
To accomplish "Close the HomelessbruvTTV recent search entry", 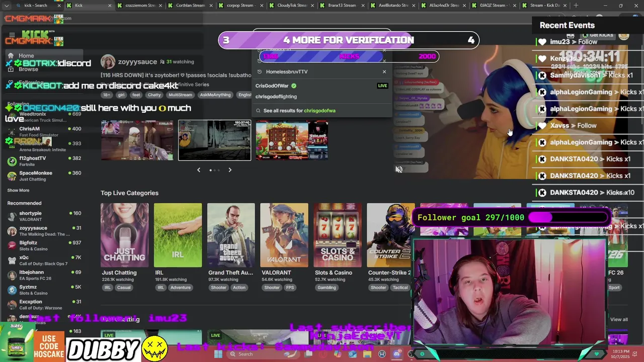I will (384, 72).
